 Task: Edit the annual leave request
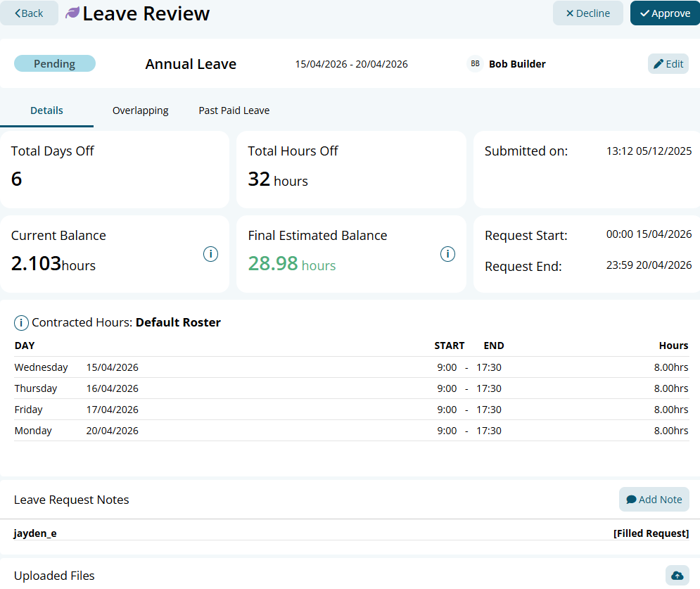[668, 64]
